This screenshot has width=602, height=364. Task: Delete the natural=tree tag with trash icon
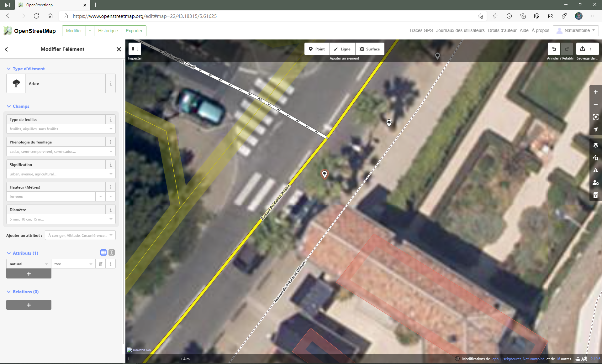[x=101, y=264]
